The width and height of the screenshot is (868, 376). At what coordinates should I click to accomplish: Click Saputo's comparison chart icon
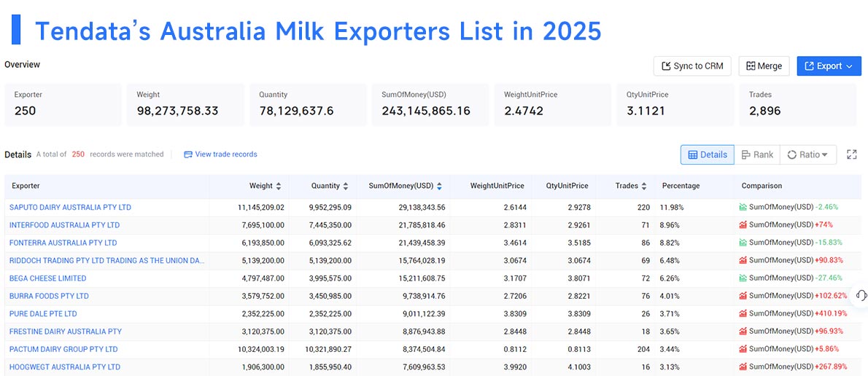click(743, 208)
